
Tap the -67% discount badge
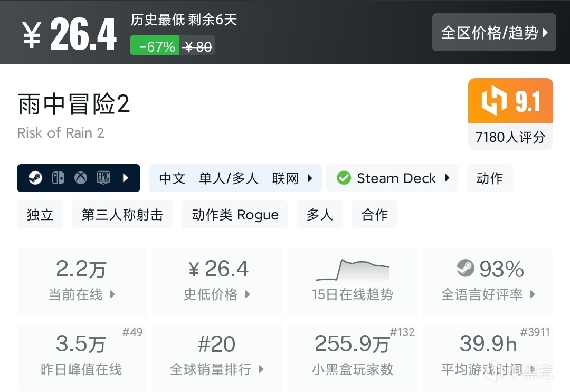pos(155,46)
